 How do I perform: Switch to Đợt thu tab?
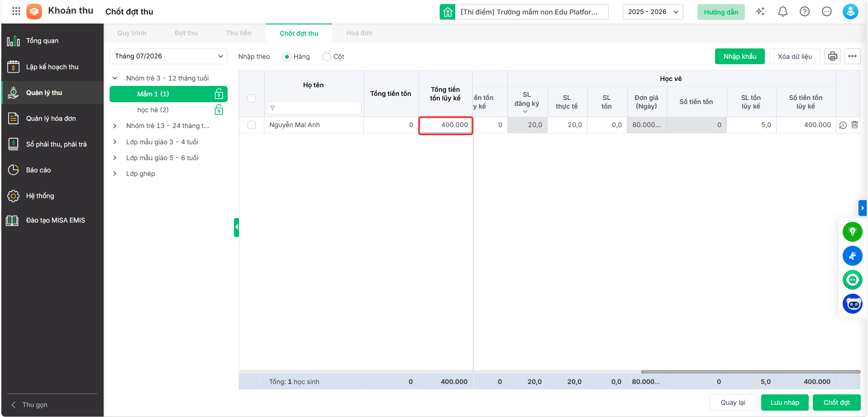tap(186, 33)
